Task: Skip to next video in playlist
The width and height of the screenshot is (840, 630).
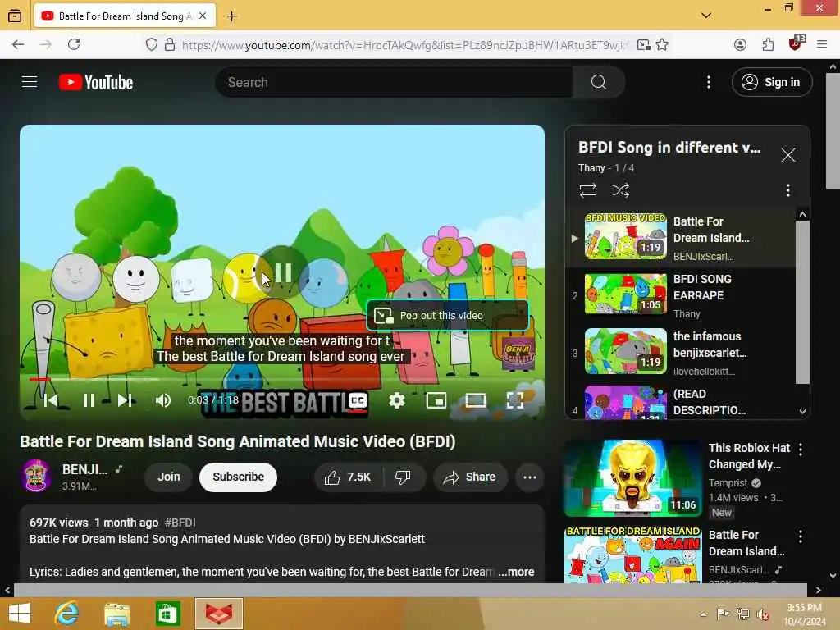Action: pos(125,400)
